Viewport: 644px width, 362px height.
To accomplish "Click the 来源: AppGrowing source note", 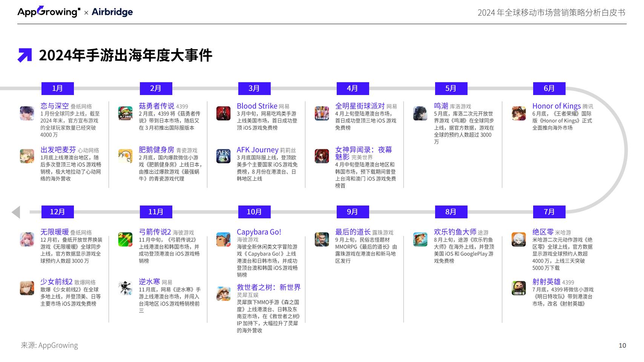I will coord(49,345).
